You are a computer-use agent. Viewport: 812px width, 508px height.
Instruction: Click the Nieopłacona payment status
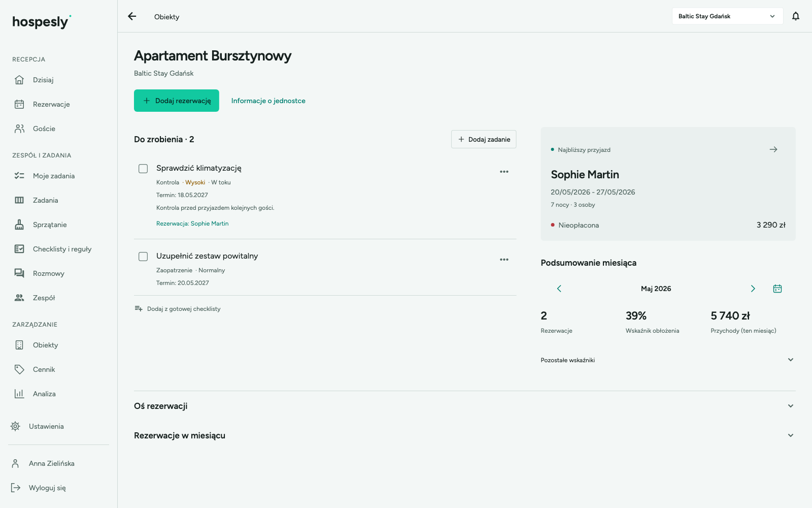(579, 225)
